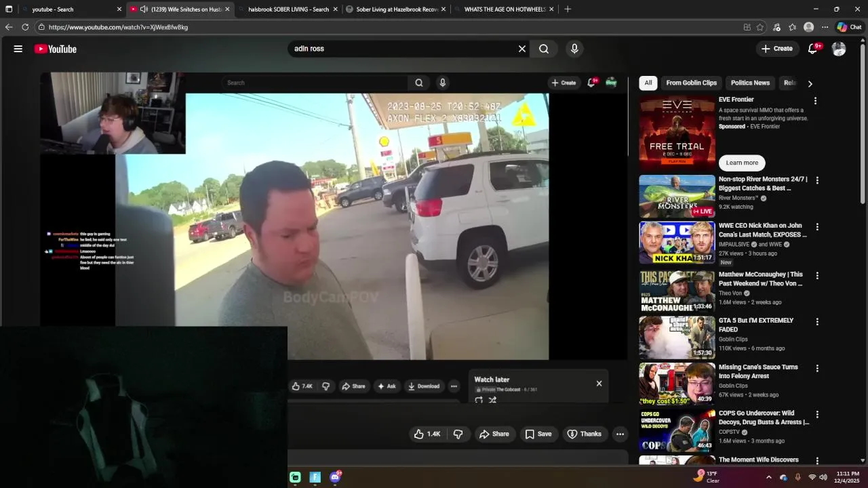The width and height of the screenshot is (868, 488).
Task: Close the Watch later playlist panel
Action: 599,384
